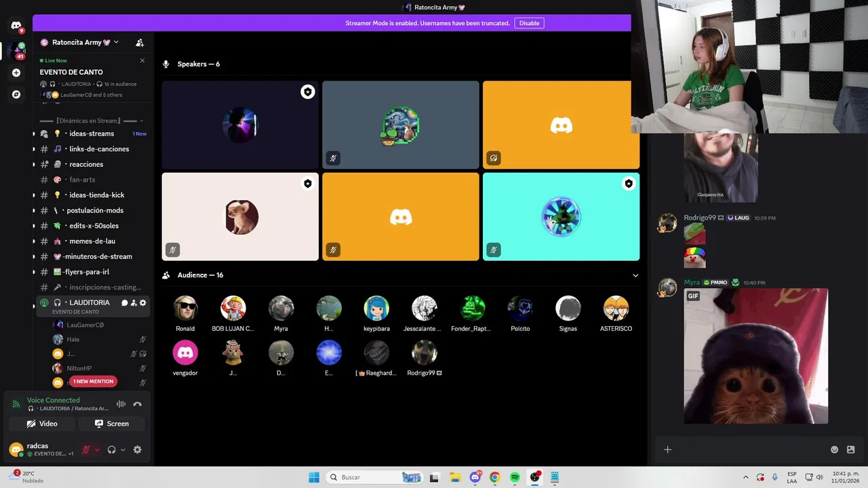
Task: Open the fan-arts channel
Action: pyautogui.click(x=92, y=180)
